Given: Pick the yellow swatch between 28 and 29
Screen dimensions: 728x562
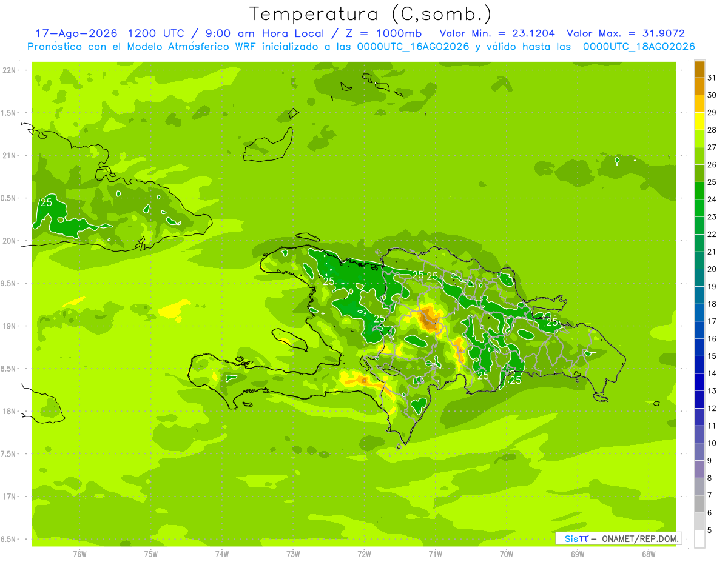Looking at the screenshot, I should pos(699,121).
